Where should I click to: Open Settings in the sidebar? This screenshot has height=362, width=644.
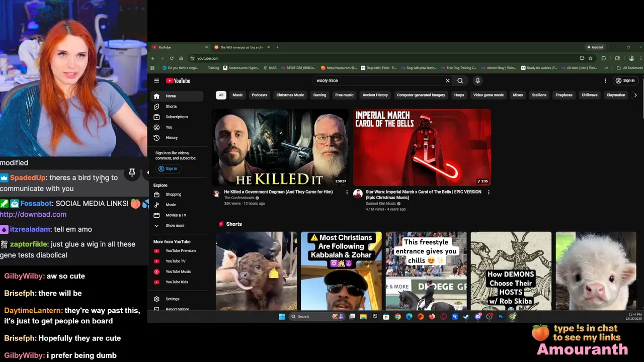[177, 299]
